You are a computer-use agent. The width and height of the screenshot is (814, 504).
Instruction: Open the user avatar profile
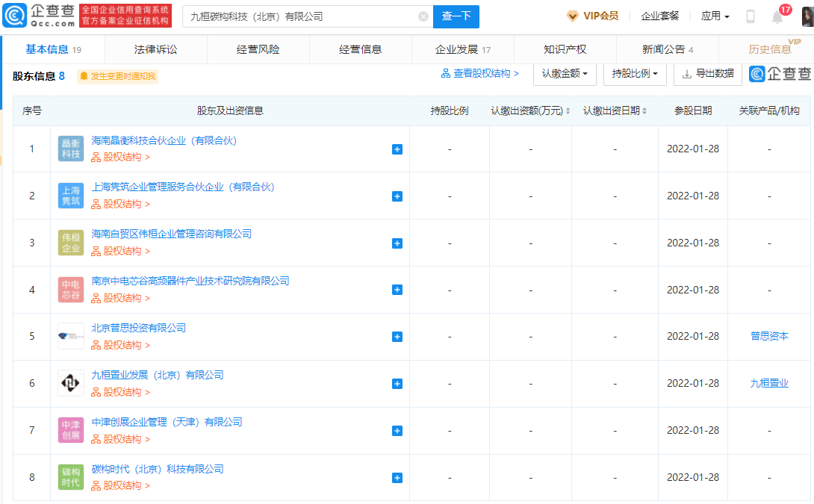[x=808, y=16]
